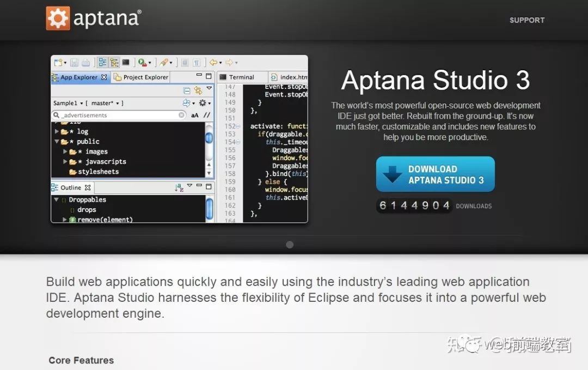This screenshot has height=370, width=588.
Task: Toggle the blue list view toolbar icon
Action: [102, 62]
